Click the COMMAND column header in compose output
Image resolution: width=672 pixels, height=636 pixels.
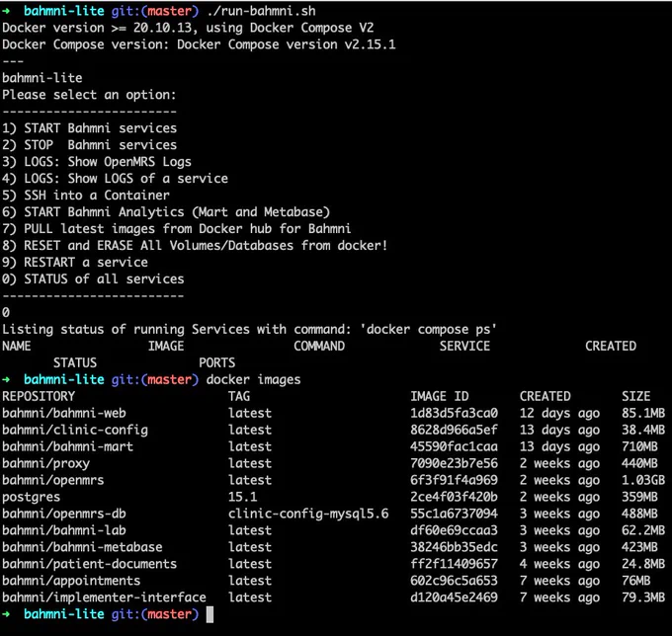click(x=319, y=346)
